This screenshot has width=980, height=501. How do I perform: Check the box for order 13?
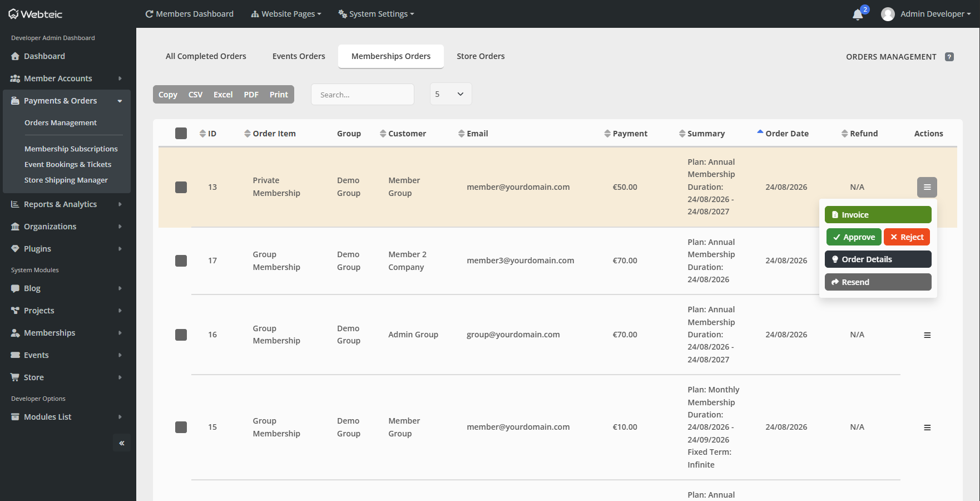(x=181, y=187)
